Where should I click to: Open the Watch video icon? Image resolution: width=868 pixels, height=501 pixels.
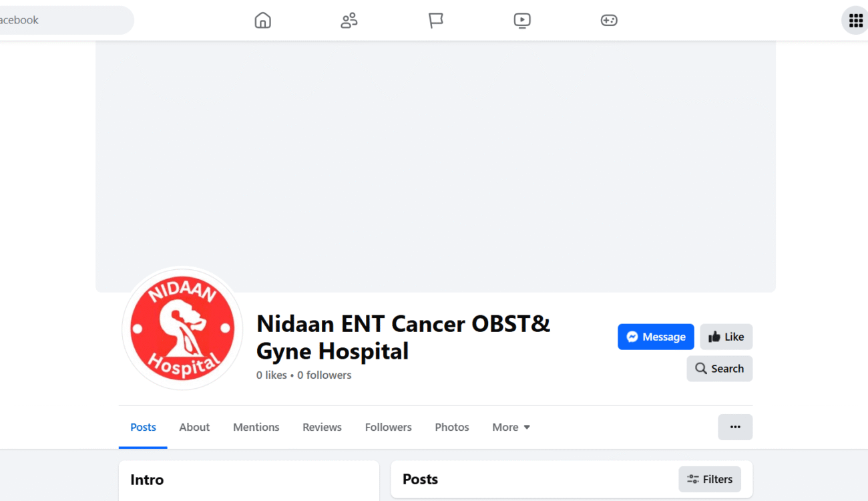(x=522, y=20)
